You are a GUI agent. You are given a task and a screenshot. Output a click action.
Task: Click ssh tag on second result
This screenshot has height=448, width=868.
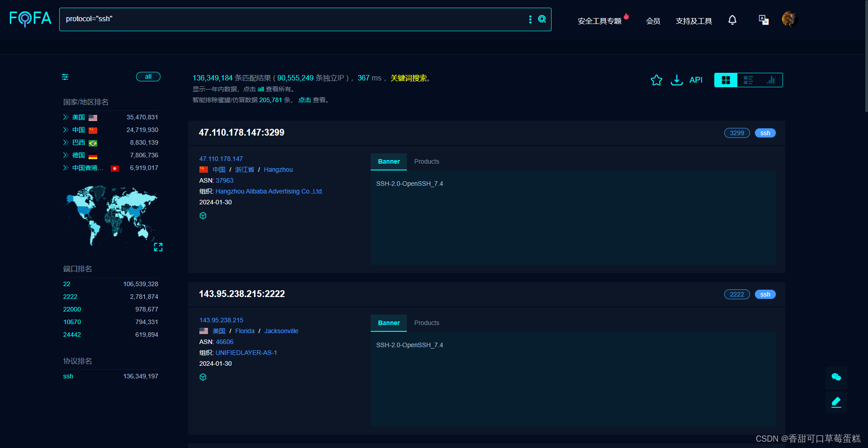765,294
